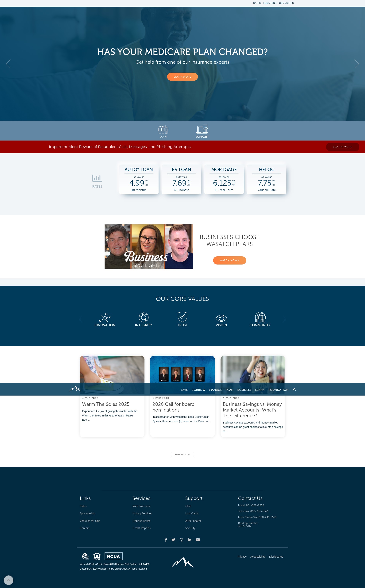Click Rates in top utility bar

(x=257, y=3)
